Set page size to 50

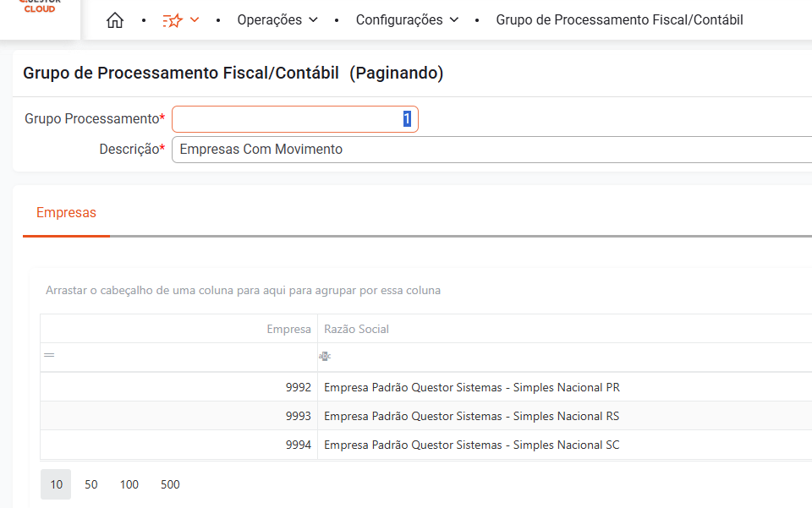[x=91, y=484]
